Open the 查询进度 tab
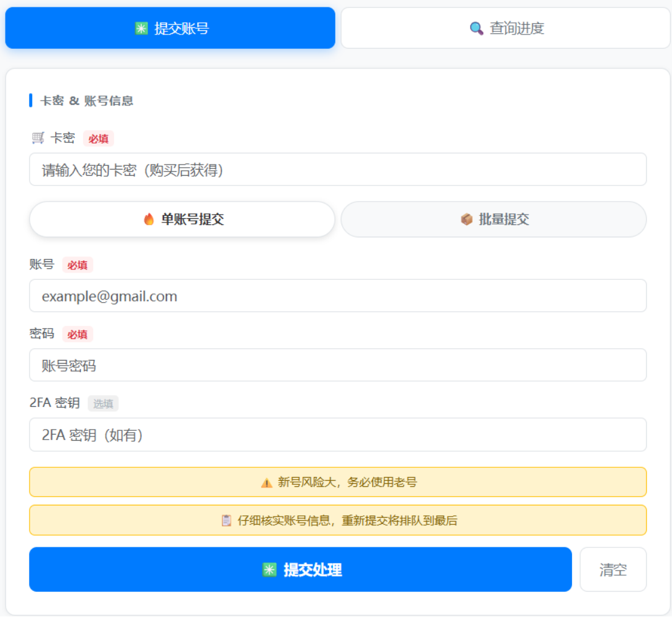Viewport: 672px width, 617px height. pos(506,28)
